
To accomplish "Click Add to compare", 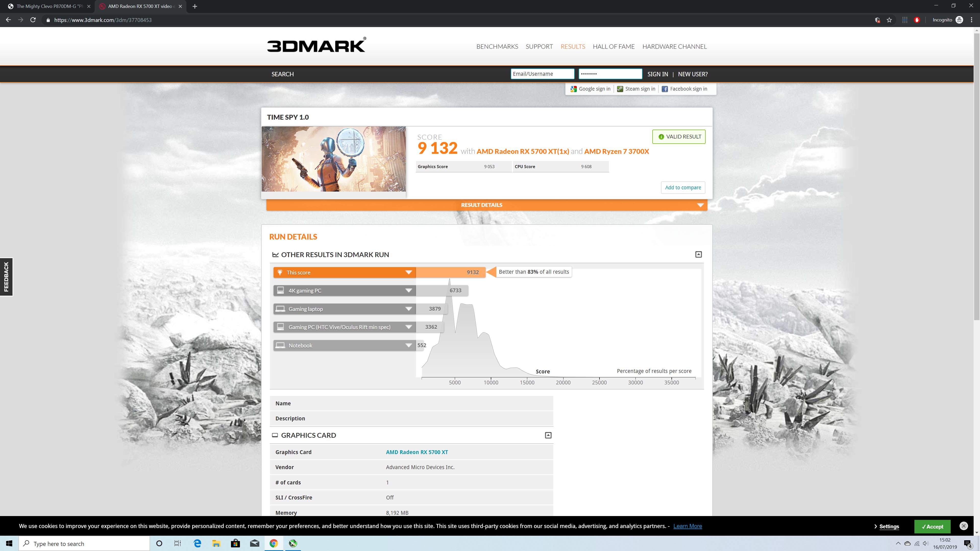I will click(683, 187).
